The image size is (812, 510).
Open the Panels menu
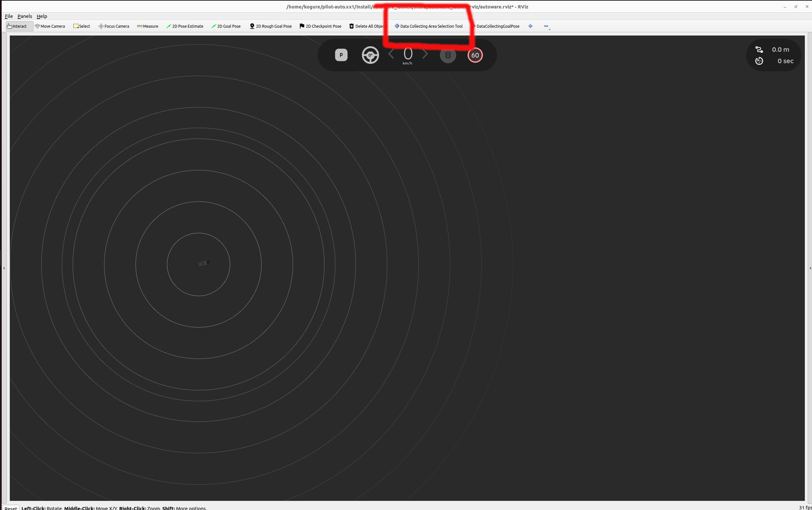(x=25, y=16)
